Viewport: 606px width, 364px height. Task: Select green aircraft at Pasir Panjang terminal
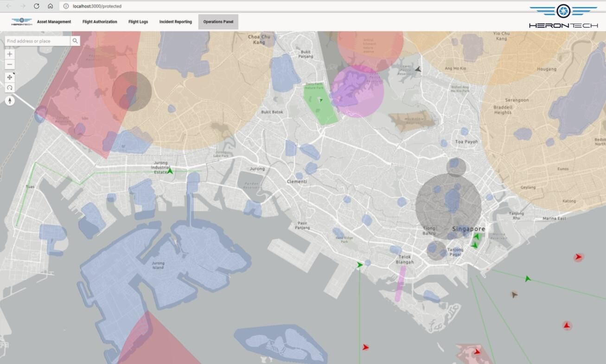pyautogui.click(x=360, y=265)
